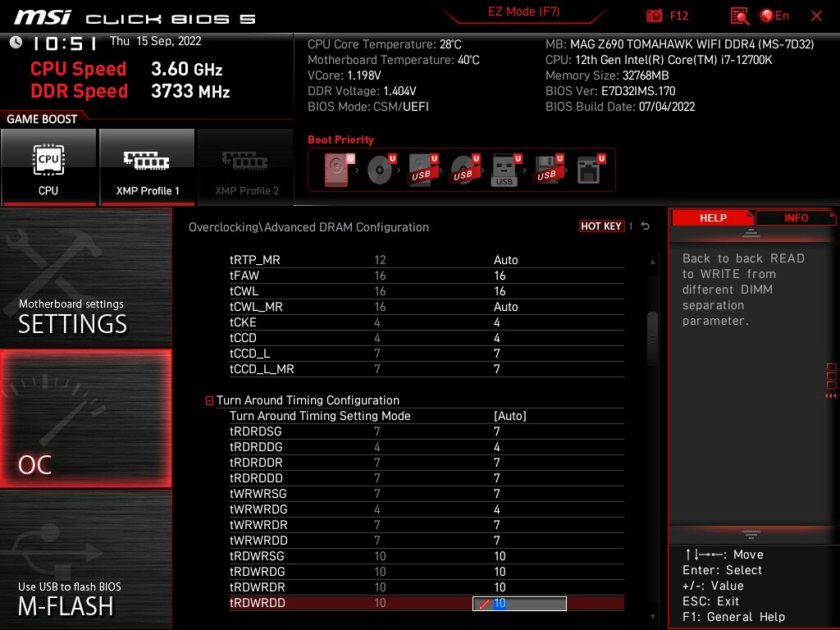Select the tRDRDDD row

427,478
